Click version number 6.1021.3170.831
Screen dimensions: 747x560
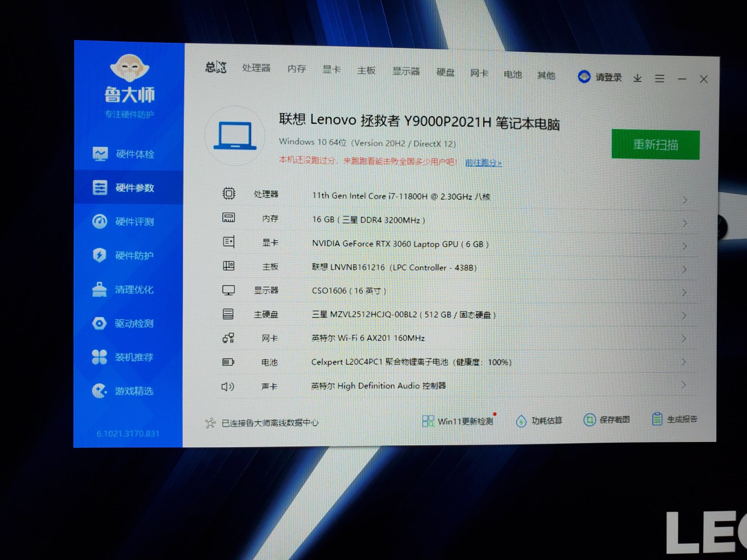tap(128, 434)
